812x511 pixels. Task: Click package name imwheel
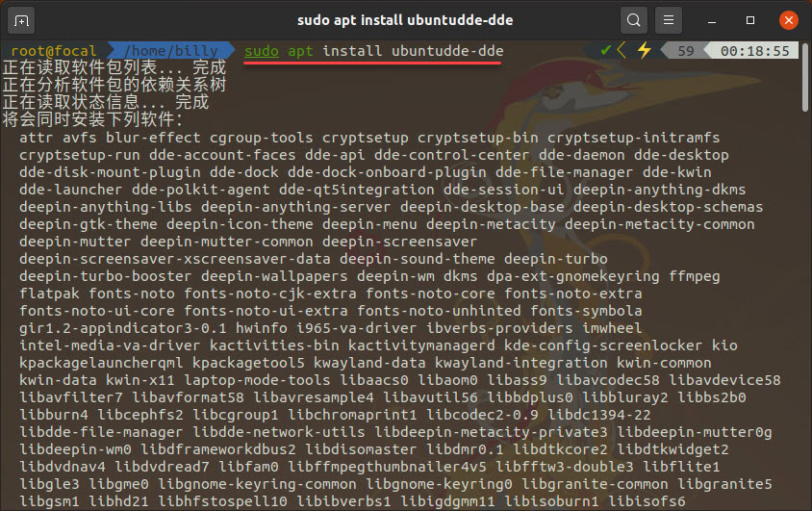tap(612, 328)
